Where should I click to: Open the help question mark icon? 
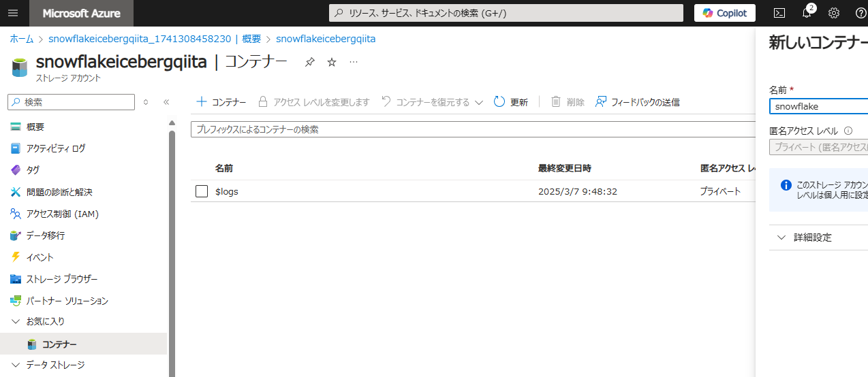click(861, 13)
